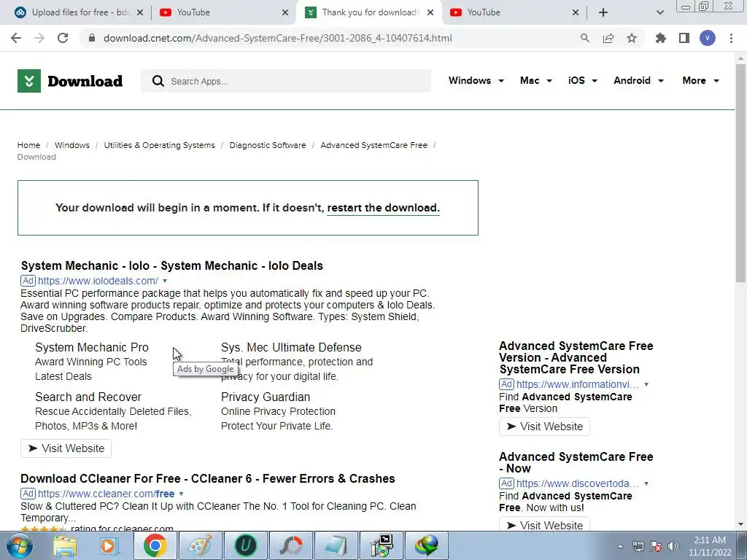Open Windows breadcrumb link
Screen dimensions: 747x560
pos(72,145)
